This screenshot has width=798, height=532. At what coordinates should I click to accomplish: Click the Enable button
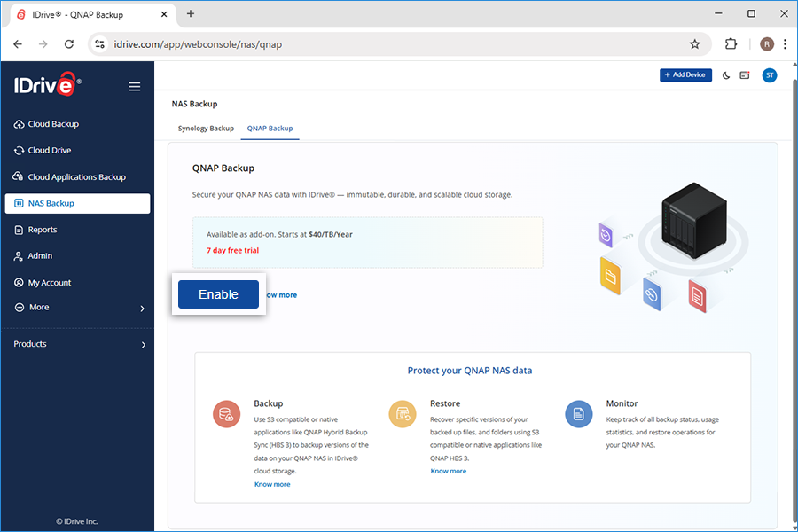click(x=218, y=294)
